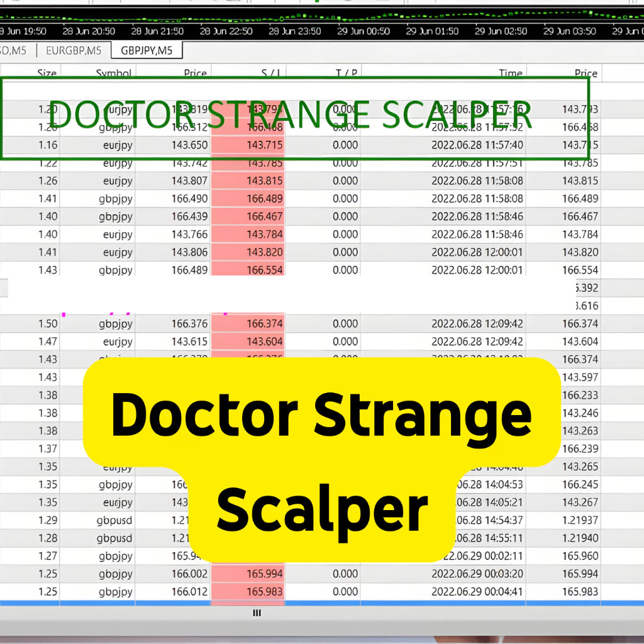Screen dimensions: 644x644
Task: Click gbpusd symbol in the 1.28 row
Action: coord(114,538)
